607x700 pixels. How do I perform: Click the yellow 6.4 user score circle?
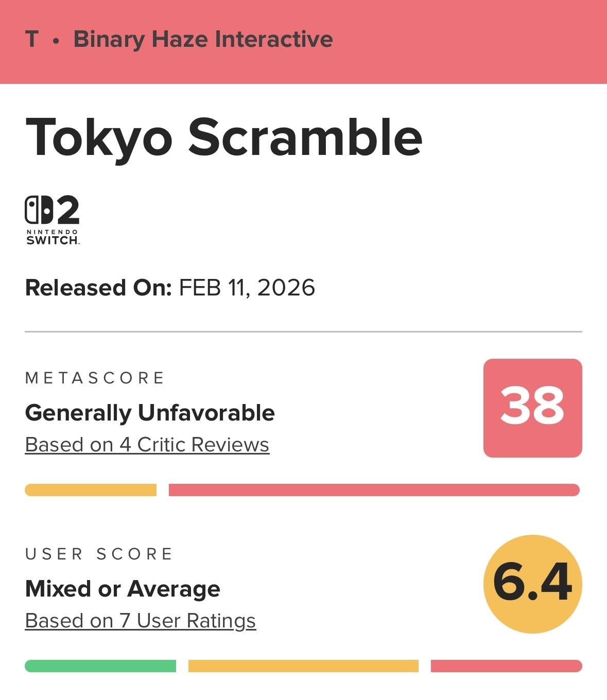[x=532, y=584]
